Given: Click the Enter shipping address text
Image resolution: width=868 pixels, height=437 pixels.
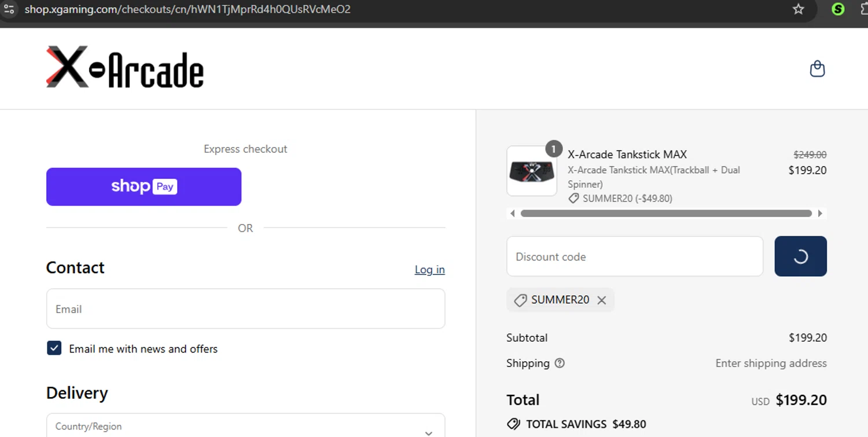Looking at the screenshot, I should point(771,363).
